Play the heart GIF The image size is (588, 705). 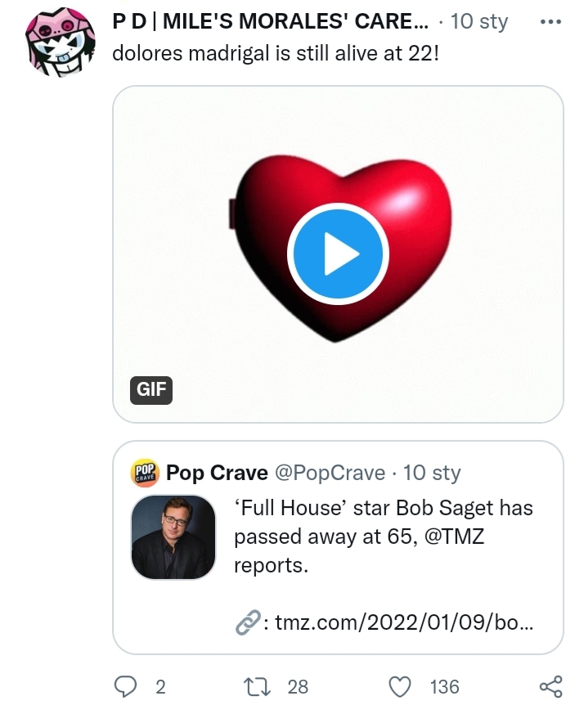point(337,255)
